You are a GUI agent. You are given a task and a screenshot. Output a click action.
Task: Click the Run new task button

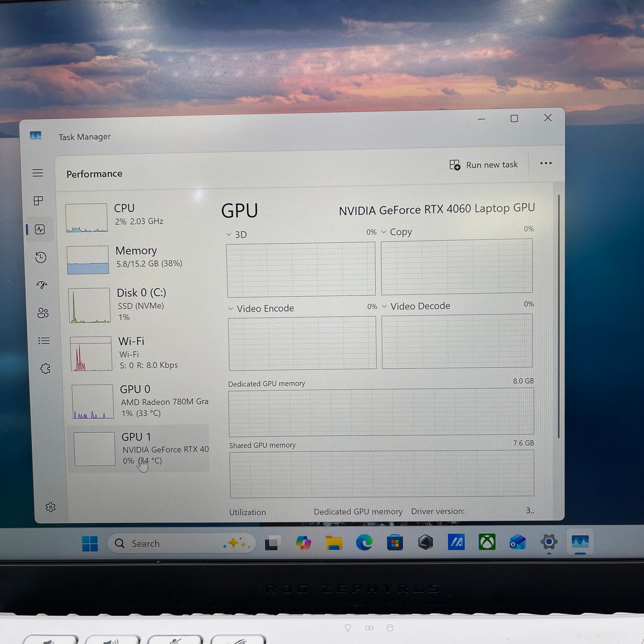(x=484, y=164)
